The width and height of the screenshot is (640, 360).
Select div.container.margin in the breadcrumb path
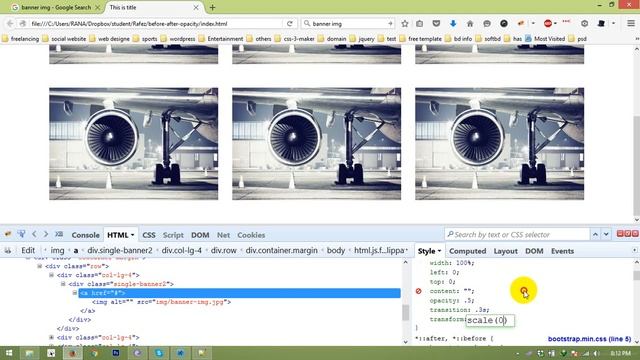pyautogui.click(x=281, y=251)
